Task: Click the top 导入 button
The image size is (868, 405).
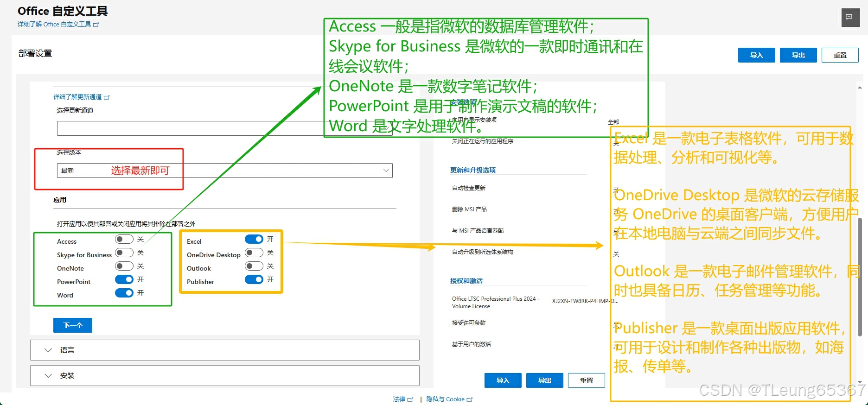Action: click(x=757, y=55)
